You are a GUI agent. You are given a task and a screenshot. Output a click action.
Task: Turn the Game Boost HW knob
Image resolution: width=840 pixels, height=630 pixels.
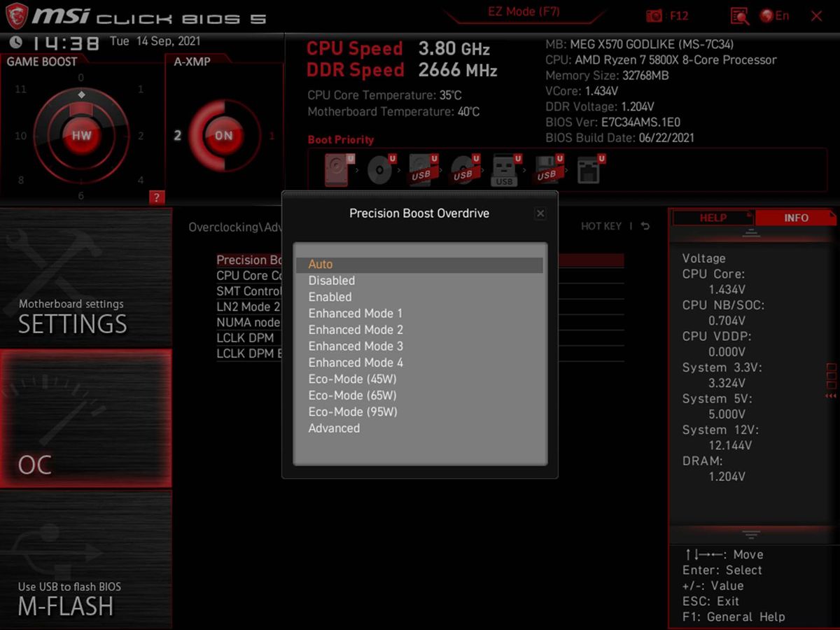click(82, 134)
